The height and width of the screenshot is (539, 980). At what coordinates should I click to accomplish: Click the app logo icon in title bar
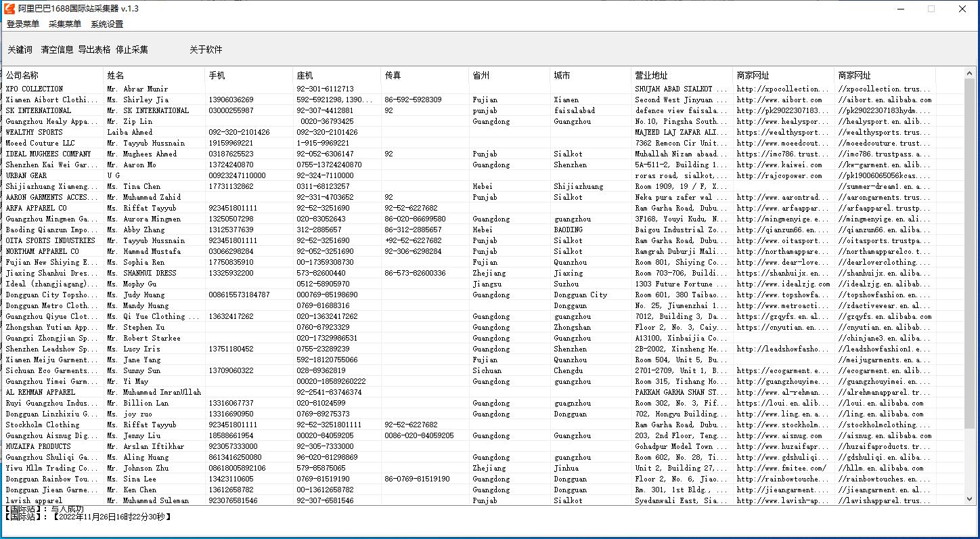(x=9, y=9)
